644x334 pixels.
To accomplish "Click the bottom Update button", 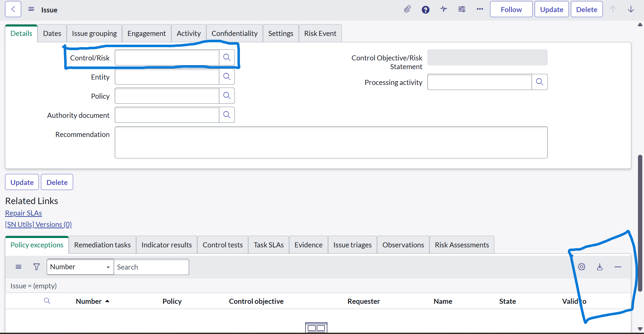I will point(22,182).
